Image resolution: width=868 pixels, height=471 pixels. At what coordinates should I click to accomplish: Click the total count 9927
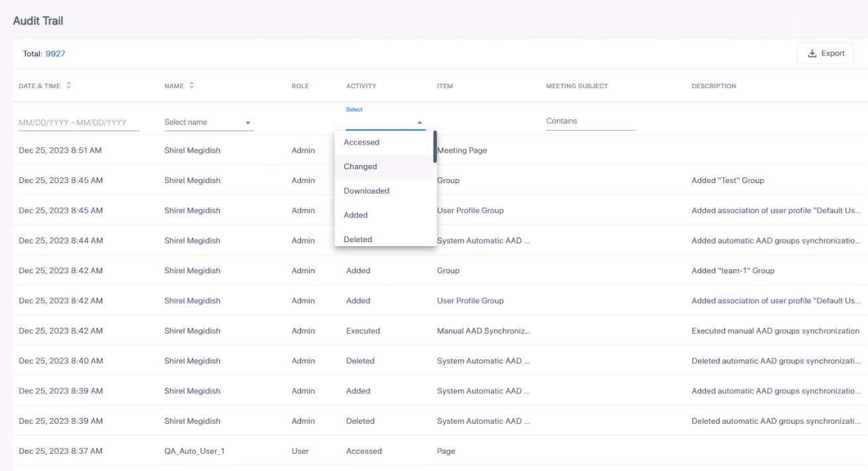55,54
